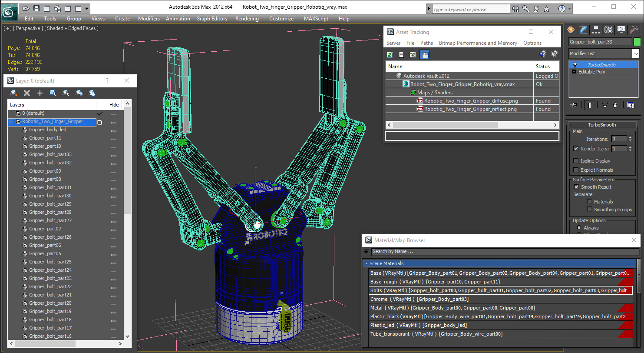Click the star Favorites icon
The image size is (644, 353).
click(547, 9)
